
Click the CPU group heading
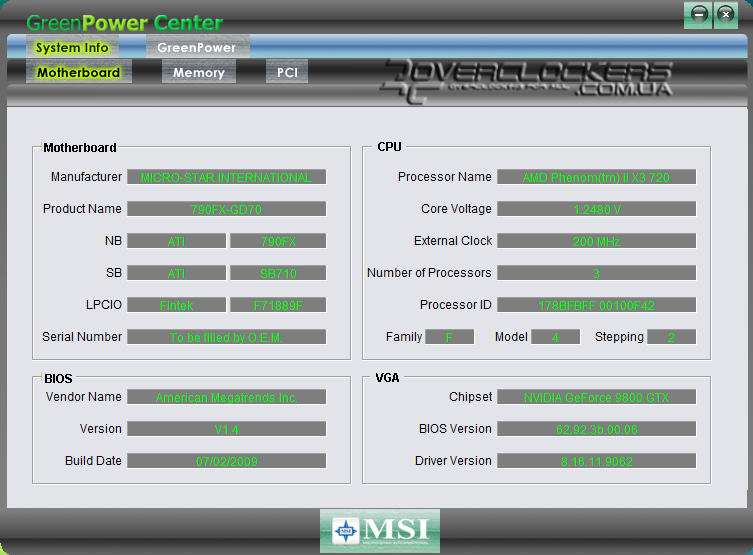[x=389, y=146]
